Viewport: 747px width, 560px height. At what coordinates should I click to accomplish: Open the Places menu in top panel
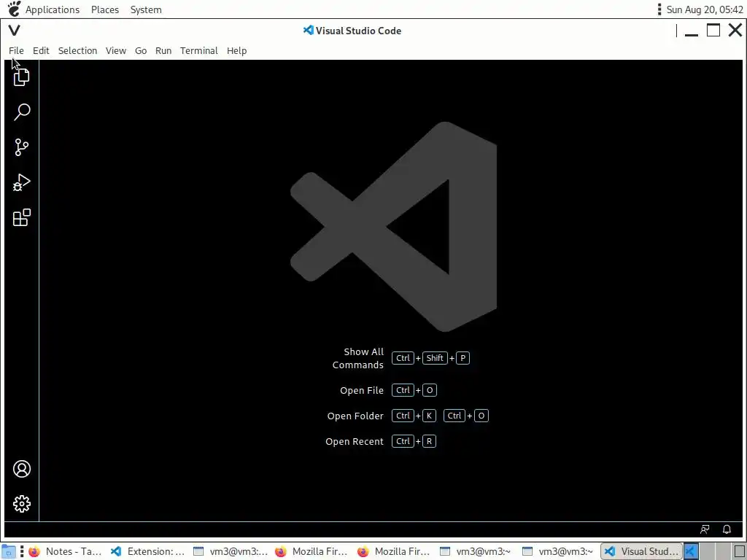click(105, 9)
